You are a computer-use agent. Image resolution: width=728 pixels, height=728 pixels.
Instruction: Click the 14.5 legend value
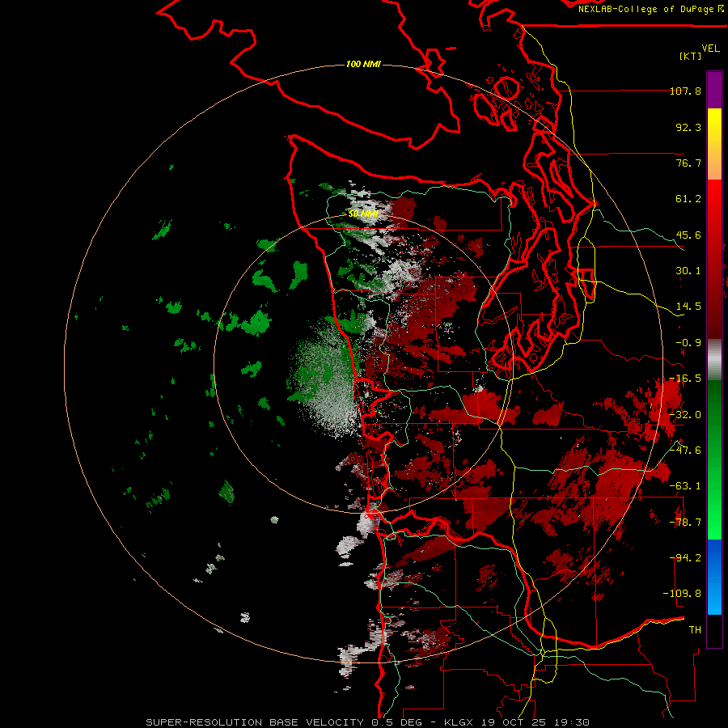point(688,307)
